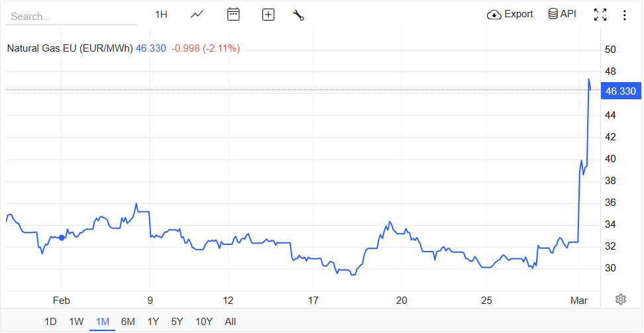The height and width of the screenshot is (333, 644).
Task: Select the 10Y time range
Action: click(x=203, y=322)
